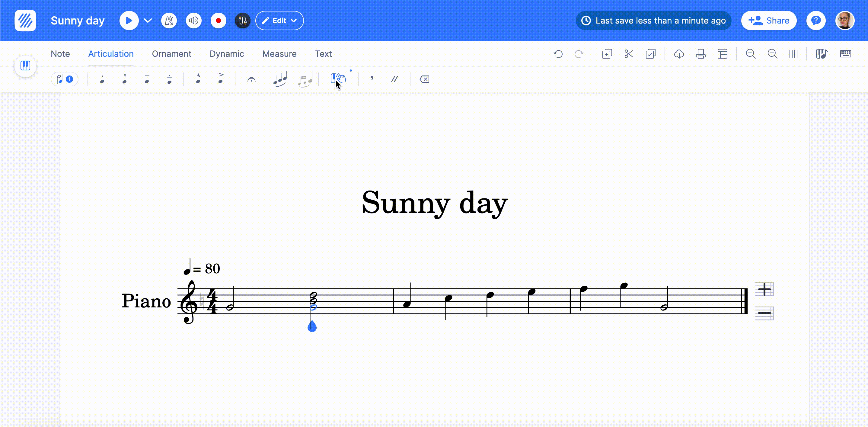The height and width of the screenshot is (427, 868).
Task: Toggle the metronome button
Action: 169,21
